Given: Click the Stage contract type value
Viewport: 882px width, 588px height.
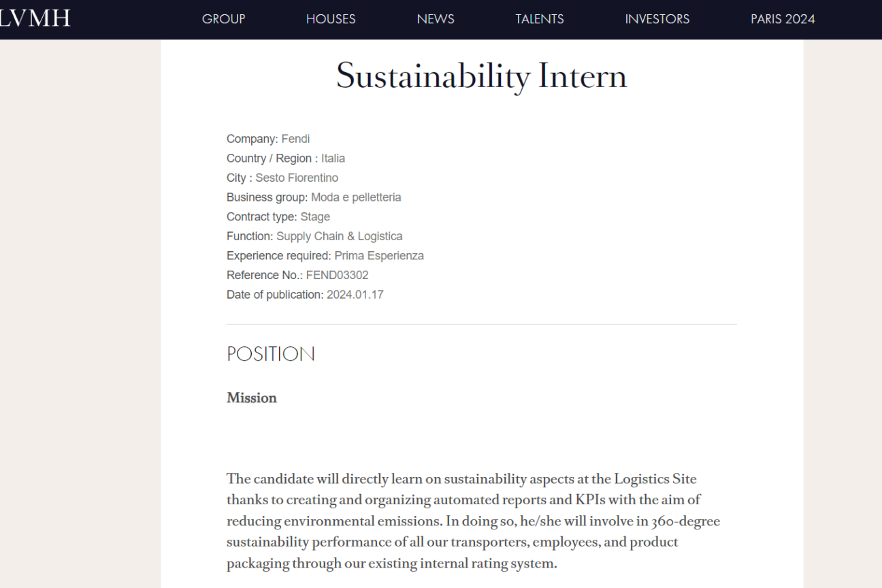Looking at the screenshot, I should pyautogui.click(x=315, y=217).
